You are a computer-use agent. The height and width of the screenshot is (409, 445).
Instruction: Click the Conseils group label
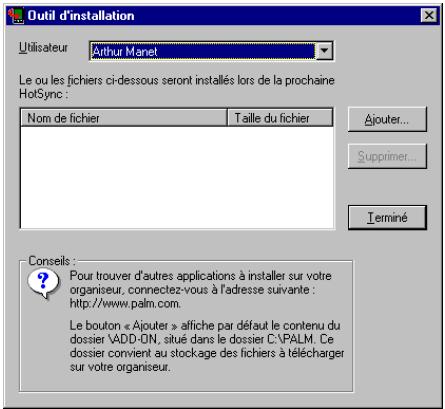pos(52,261)
